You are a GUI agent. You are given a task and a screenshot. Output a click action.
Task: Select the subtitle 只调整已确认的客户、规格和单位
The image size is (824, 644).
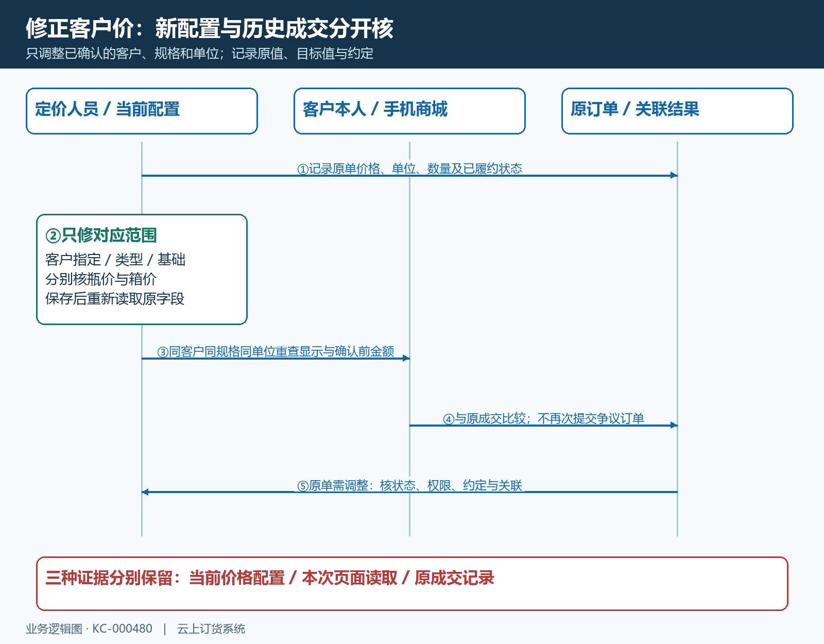tap(123, 54)
